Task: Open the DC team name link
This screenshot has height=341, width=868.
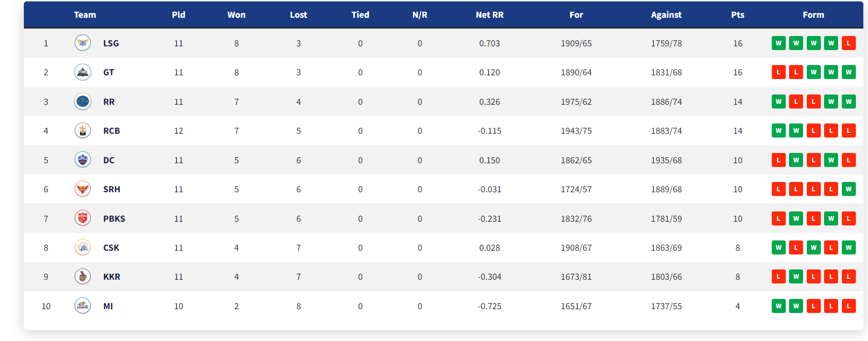Action: point(109,160)
